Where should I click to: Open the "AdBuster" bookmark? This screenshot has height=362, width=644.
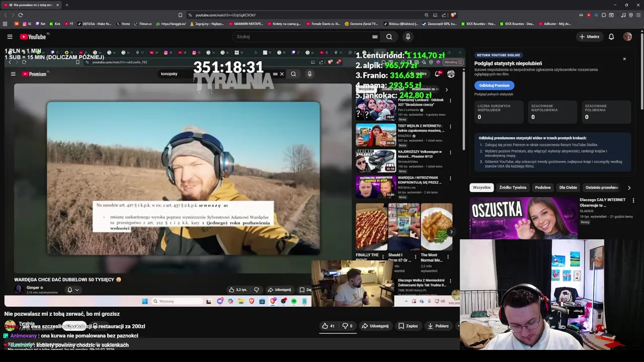[555, 24]
